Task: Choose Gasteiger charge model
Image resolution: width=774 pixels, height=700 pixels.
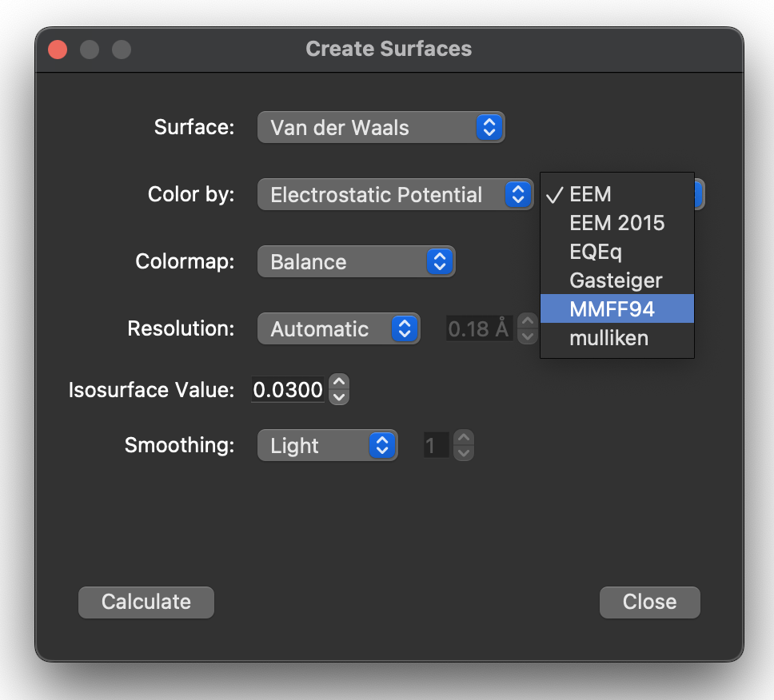Action: click(x=617, y=280)
